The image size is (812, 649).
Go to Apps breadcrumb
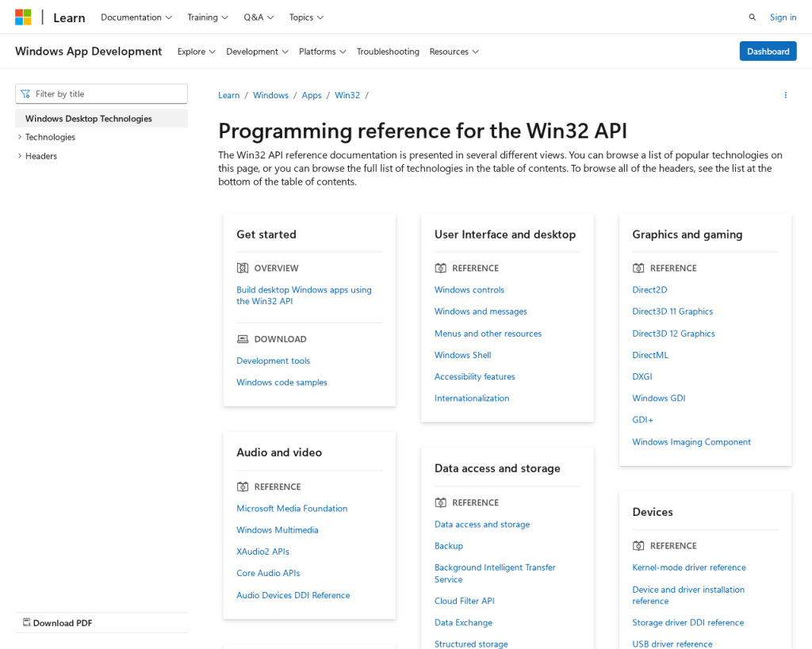point(312,95)
